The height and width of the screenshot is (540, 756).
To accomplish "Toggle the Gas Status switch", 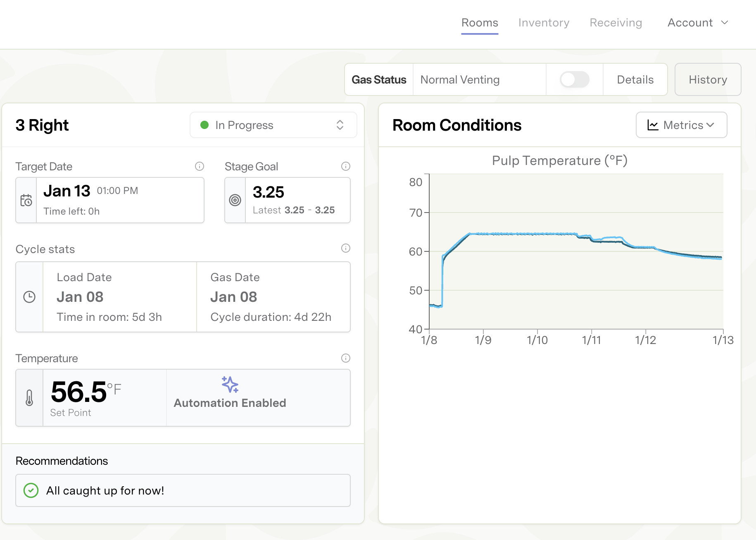I will click(x=574, y=79).
